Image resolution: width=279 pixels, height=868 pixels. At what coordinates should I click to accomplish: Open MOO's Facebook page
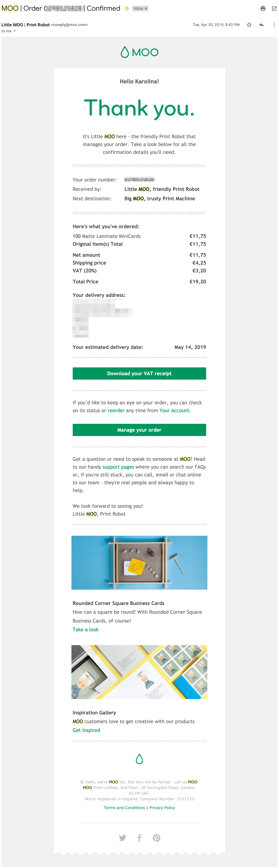pyautogui.click(x=139, y=838)
